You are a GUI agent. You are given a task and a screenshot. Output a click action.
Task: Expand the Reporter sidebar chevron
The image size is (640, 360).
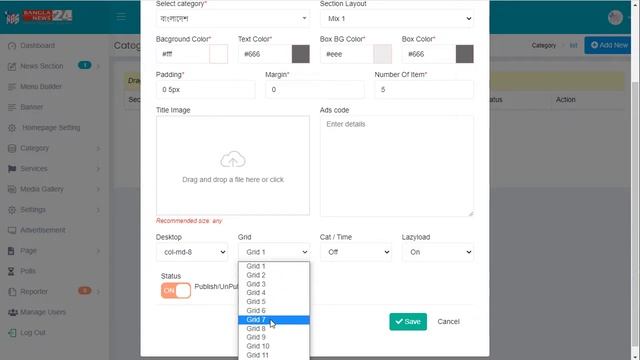click(98, 292)
